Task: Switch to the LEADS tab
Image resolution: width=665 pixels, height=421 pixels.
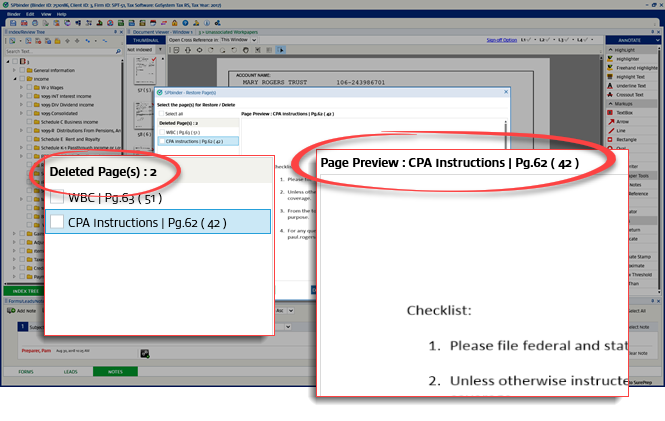Action: (x=70, y=372)
